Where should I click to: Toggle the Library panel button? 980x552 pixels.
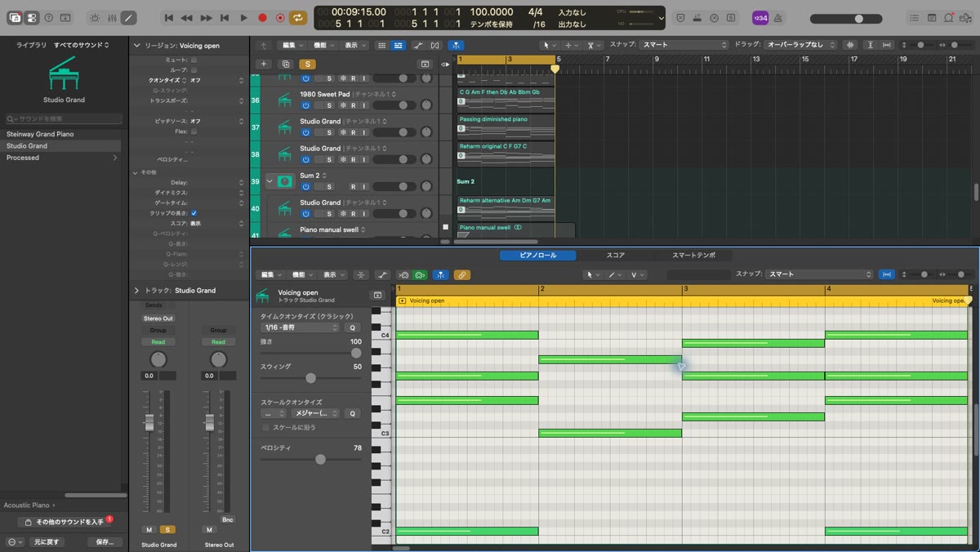(x=14, y=17)
